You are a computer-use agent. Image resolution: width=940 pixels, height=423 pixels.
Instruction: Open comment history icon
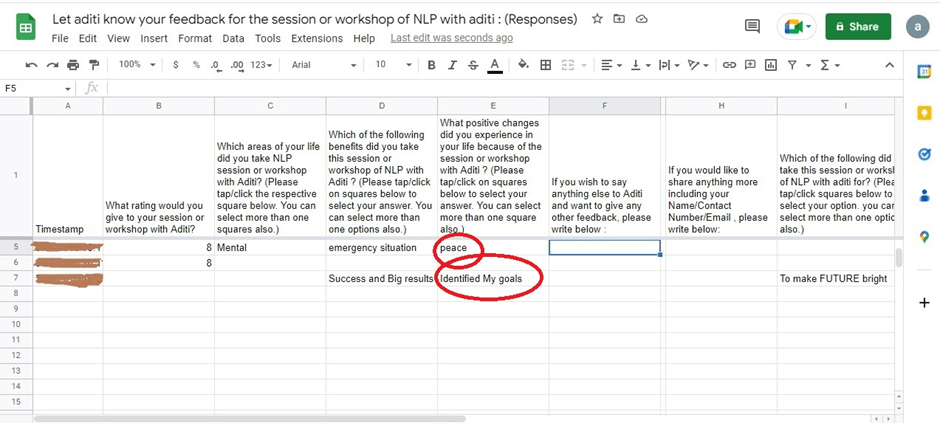(x=752, y=27)
